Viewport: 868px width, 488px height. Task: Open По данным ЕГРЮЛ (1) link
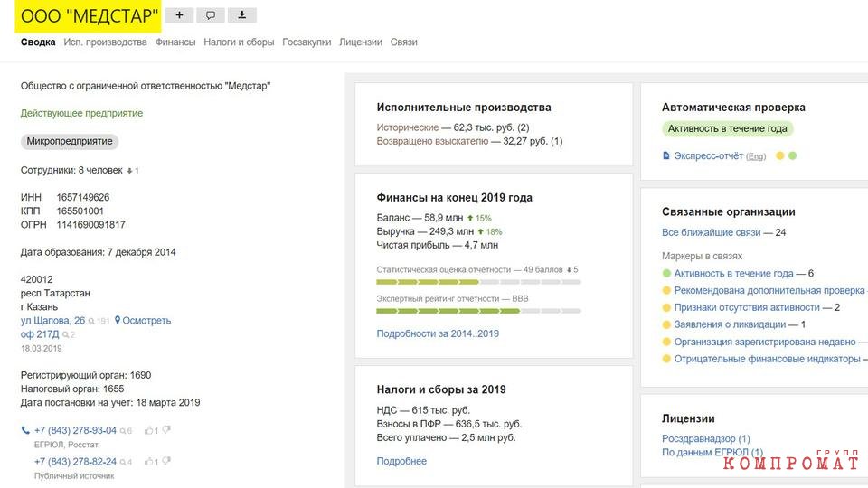tap(712, 453)
